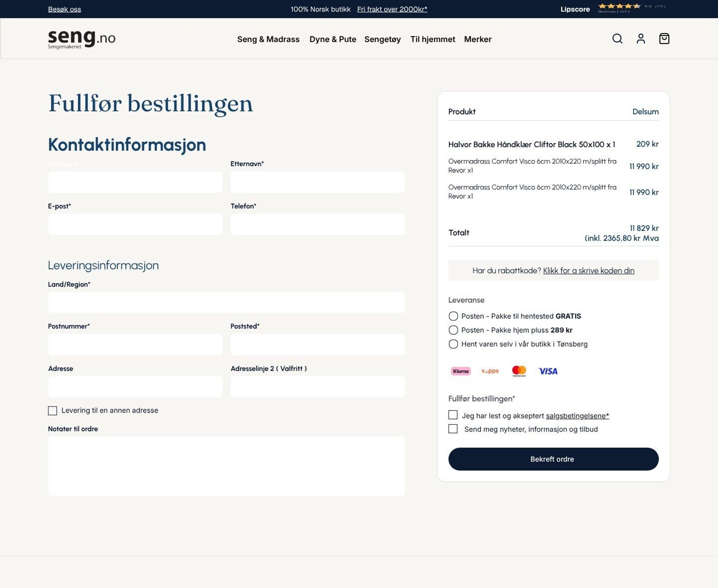Open Merker menu

pyautogui.click(x=477, y=39)
